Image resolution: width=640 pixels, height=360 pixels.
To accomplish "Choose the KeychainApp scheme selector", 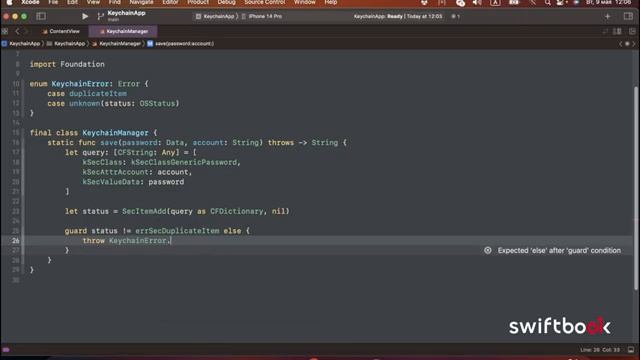I will point(215,16).
